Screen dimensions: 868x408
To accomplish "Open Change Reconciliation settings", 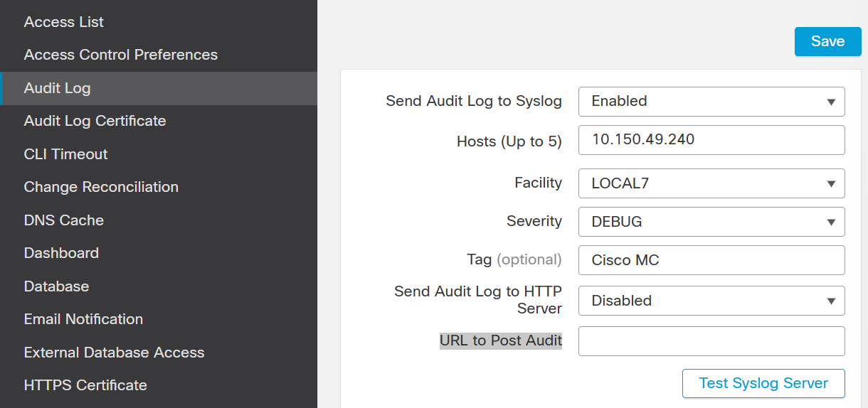I will (101, 187).
